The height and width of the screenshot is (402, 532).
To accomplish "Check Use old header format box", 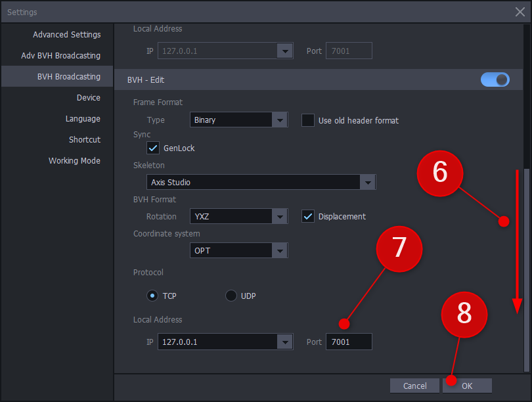I will coord(308,120).
